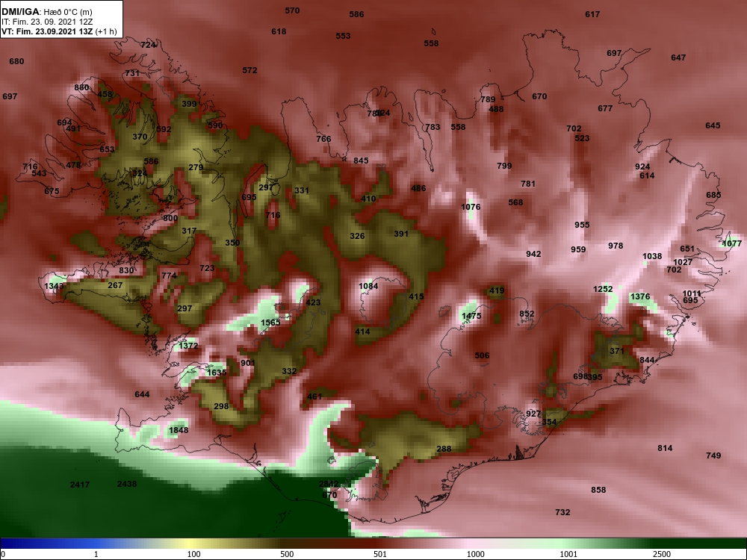Click the map value 1372
This screenshot has height=560, width=747.
tap(188, 346)
